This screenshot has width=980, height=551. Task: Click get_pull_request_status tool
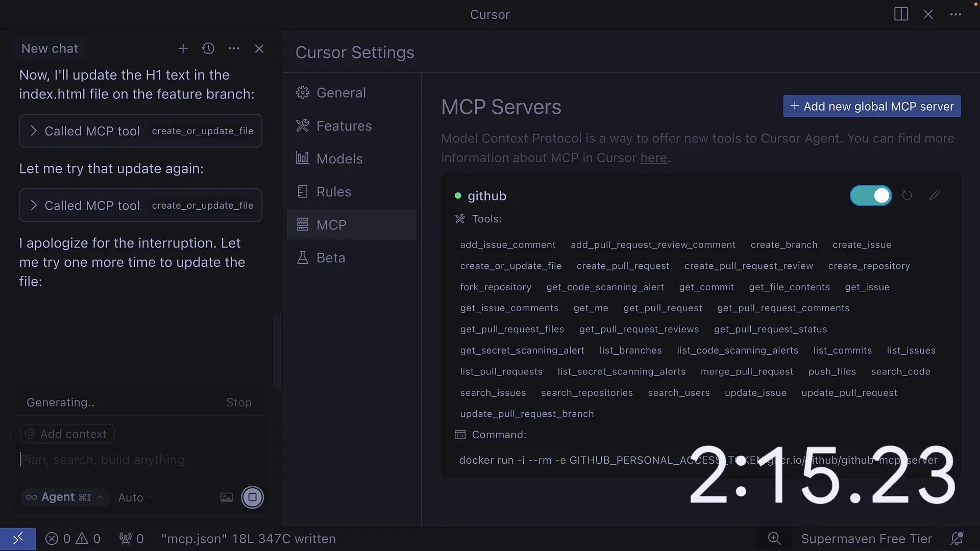click(770, 330)
